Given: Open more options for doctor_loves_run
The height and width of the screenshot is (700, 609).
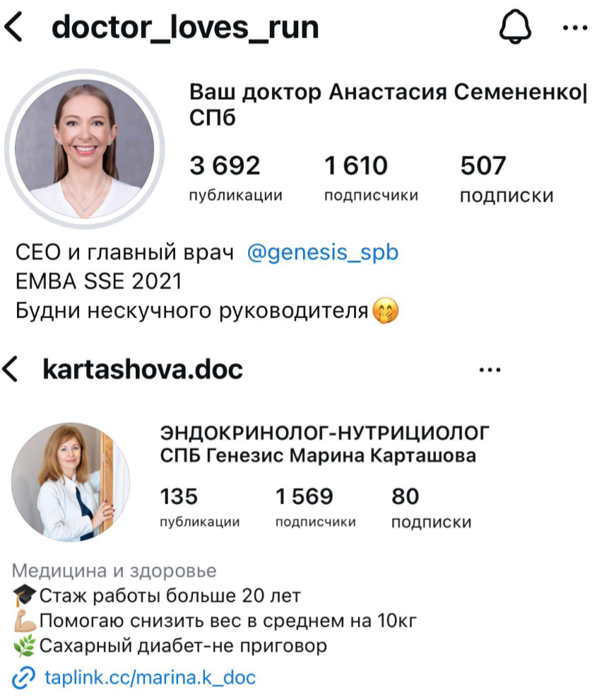Looking at the screenshot, I should 575,28.
